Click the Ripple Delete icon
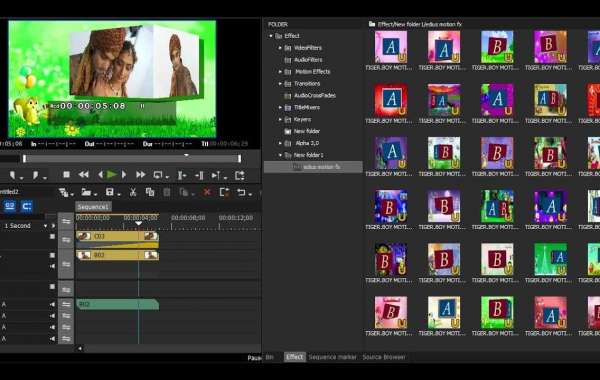600x380 pixels. click(224, 192)
